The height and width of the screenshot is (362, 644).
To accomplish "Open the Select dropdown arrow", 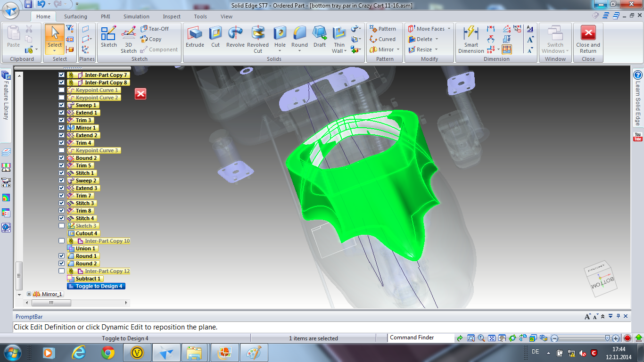I will (55, 51).
